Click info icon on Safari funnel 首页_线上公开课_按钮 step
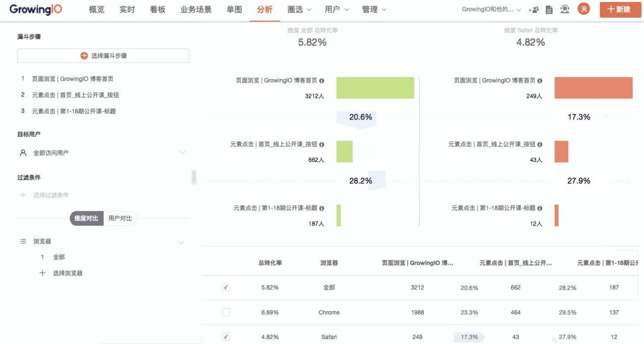Screen dimensions: 644x344 (540, 145)
